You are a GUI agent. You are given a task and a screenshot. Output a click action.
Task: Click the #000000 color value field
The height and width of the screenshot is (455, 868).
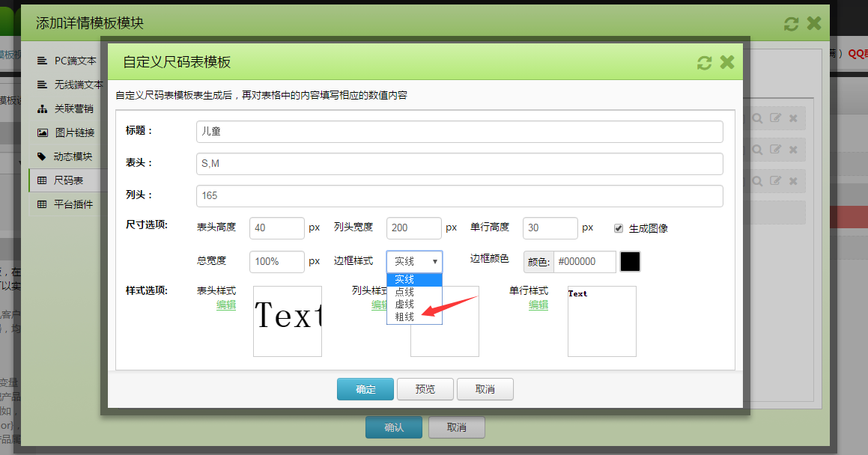click(585, 261)
